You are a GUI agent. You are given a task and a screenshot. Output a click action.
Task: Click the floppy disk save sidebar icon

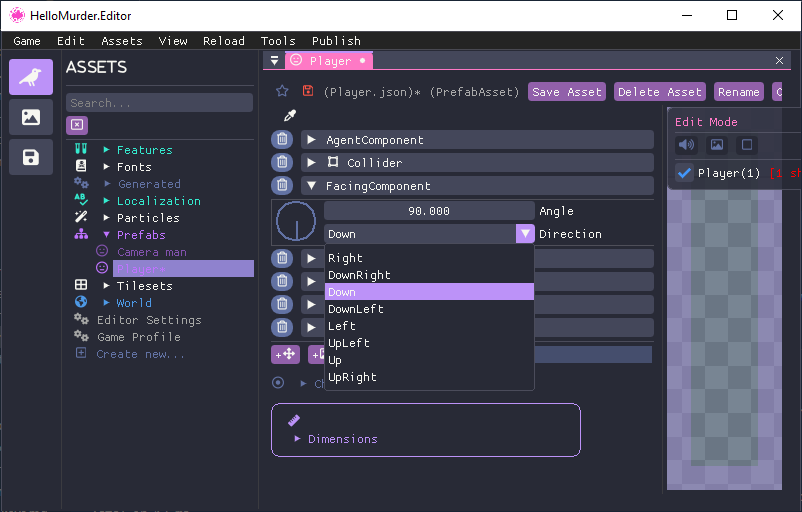click(x=31, y=157)
